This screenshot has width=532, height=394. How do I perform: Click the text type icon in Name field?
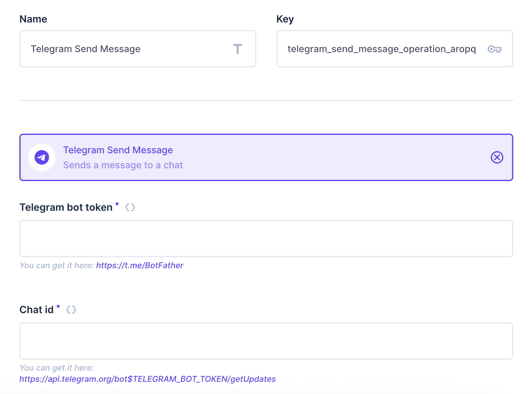237,49
